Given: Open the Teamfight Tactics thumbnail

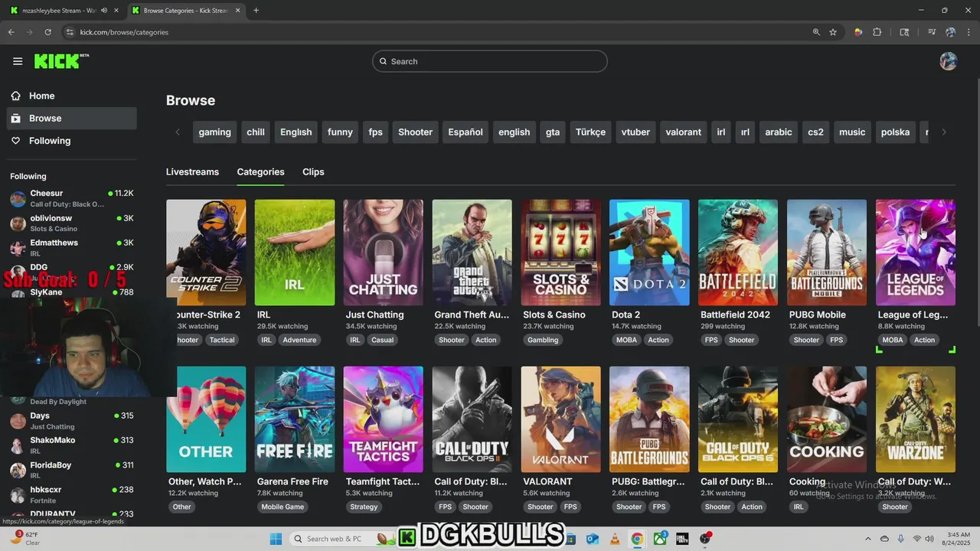Looking at the screenshot, I should pyautogui.click(x=384, y=419).
